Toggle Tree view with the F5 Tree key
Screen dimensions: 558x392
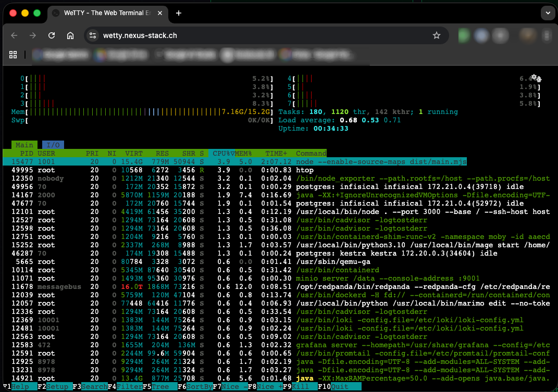[159, 386]
